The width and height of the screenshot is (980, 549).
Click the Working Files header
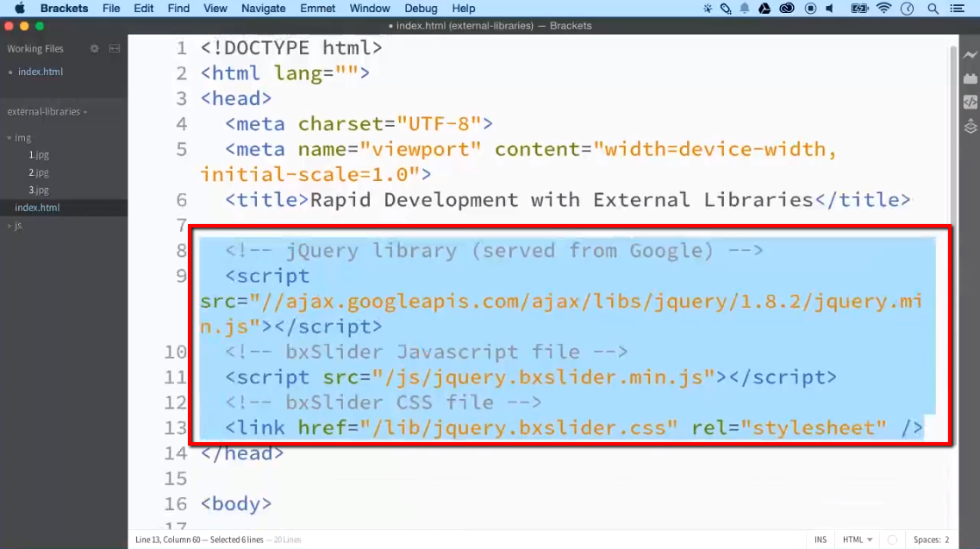tap(35, 49)
